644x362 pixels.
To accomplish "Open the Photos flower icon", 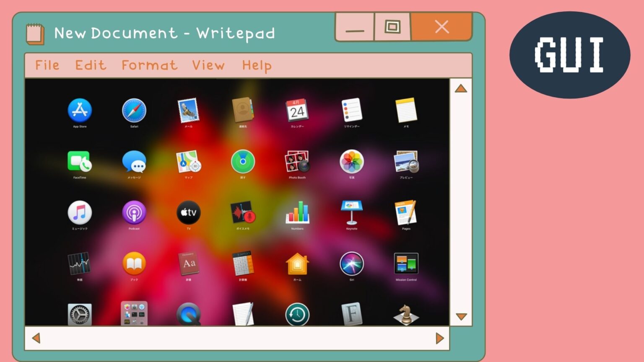I will pyautogui.click(x=352, y=161).
